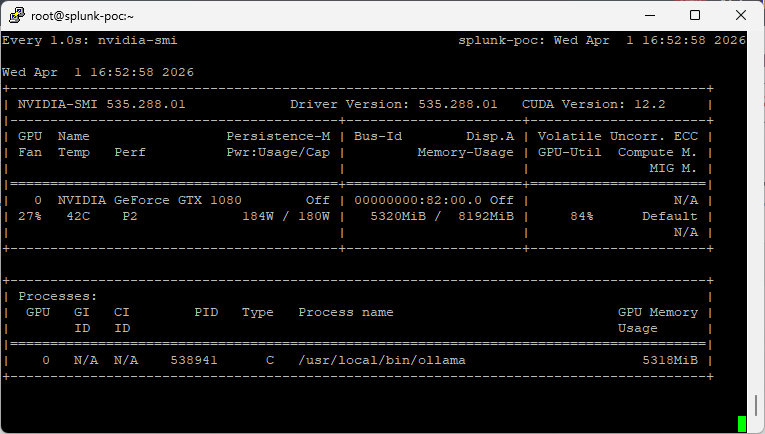Screen dimensions: 765x434
Task: Click the terminal vertical scrollbar thumb
Action: [x=756, y=404]
